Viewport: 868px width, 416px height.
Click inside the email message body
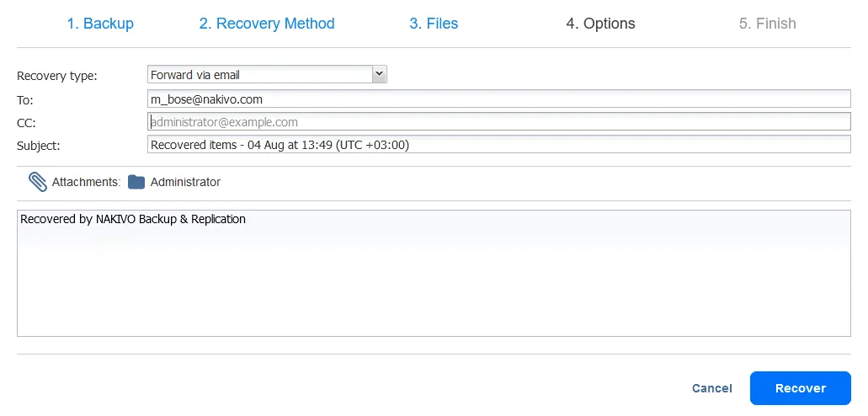click(x=434, y=278)
